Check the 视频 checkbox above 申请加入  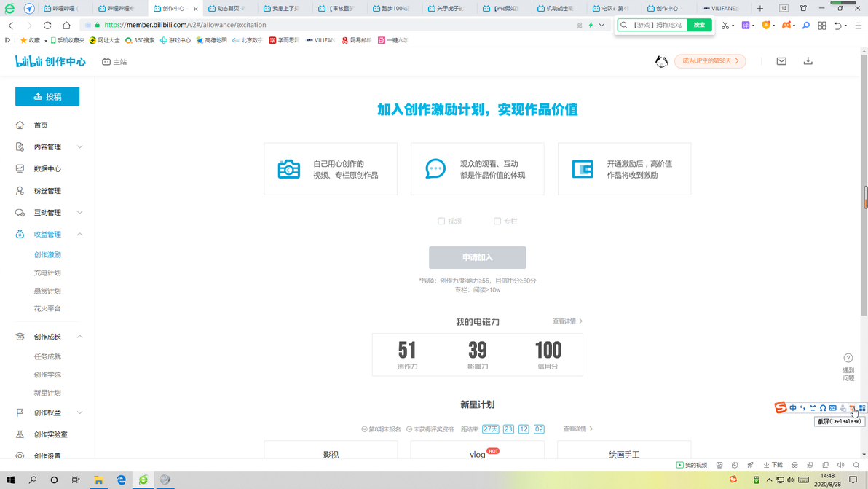441,221
